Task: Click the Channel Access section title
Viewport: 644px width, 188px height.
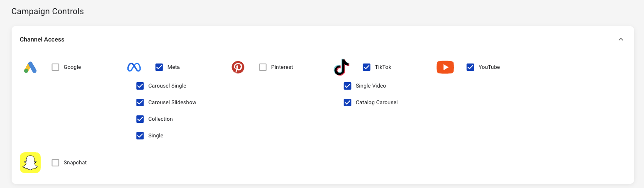Action: pyautogui.click(x=42, y=39)
